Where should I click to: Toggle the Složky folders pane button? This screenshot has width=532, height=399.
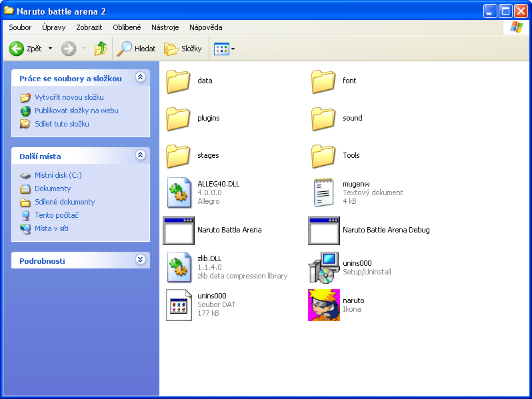pyautogui.click(x=183, y=49)
